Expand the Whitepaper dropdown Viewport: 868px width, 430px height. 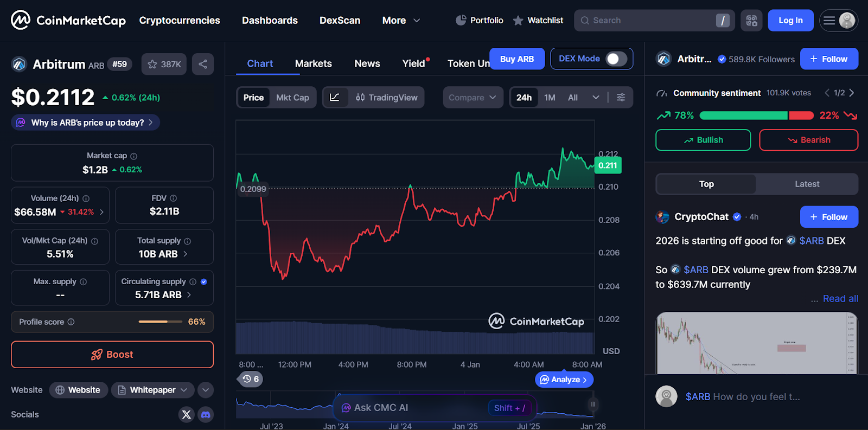coord(184,390)
